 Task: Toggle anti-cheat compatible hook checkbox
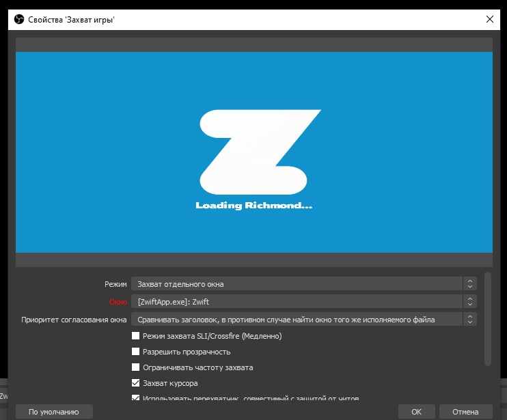click(x=135, y=397)
